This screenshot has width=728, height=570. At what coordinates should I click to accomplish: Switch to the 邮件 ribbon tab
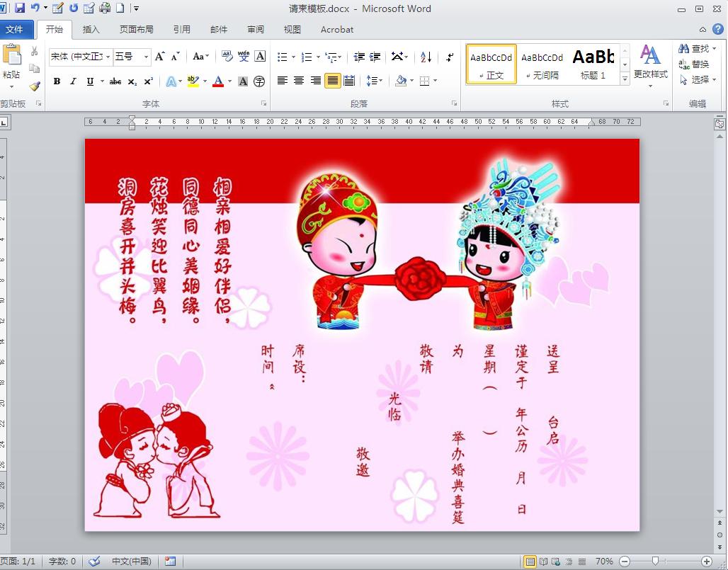[218, 30]
